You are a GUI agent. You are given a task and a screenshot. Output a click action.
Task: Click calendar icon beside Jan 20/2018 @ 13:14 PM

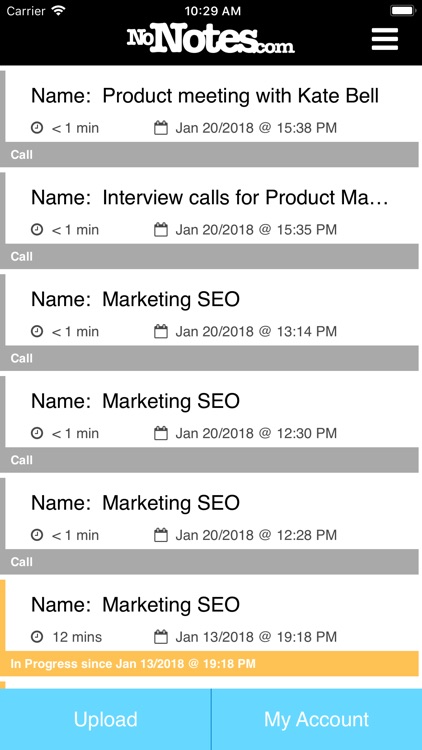(x=161, y=331)
